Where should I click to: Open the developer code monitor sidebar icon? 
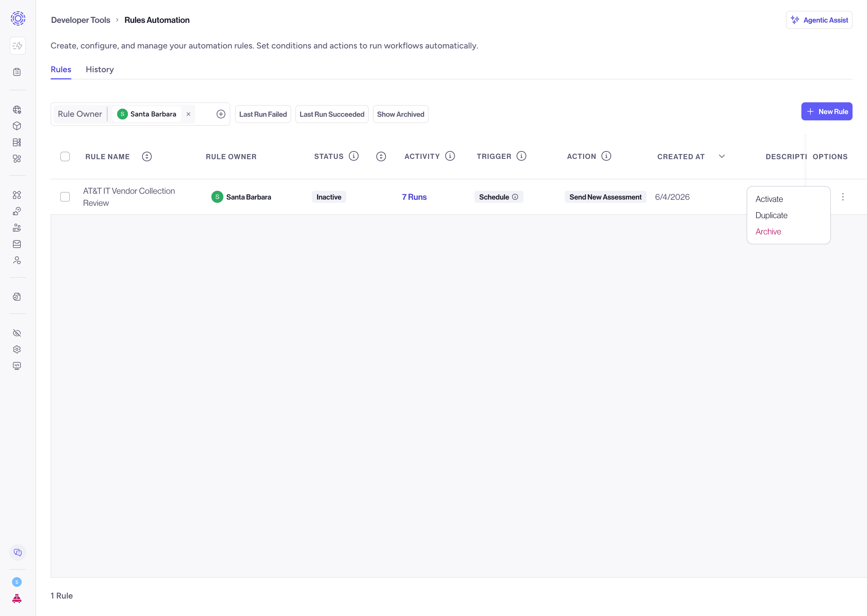(x=17, y=366)
